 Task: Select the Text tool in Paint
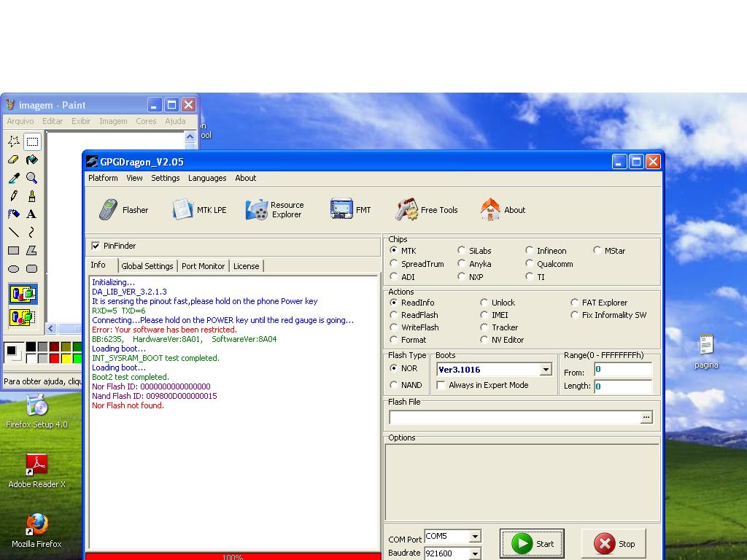32,214
